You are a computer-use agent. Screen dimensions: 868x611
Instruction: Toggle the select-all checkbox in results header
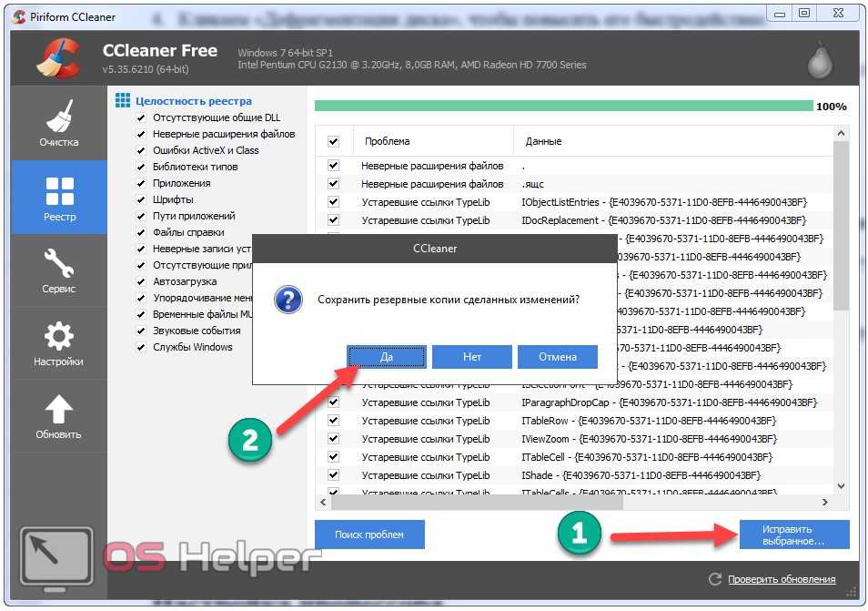coord(333,141)
